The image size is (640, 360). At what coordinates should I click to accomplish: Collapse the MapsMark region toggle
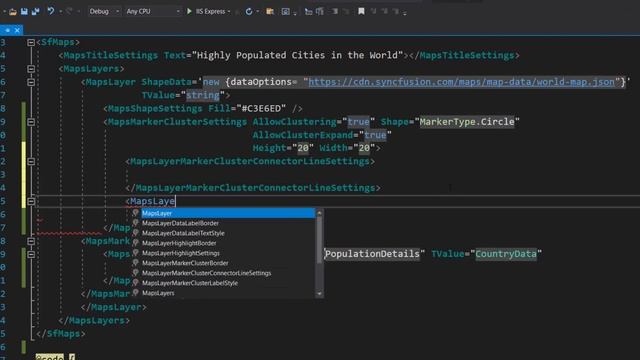31,241
